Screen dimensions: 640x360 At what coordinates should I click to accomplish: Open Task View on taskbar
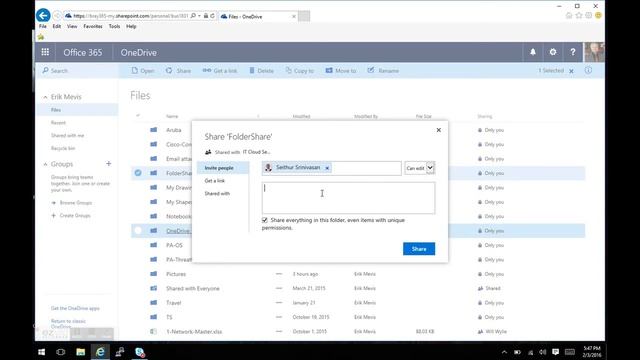pos(61,352)
